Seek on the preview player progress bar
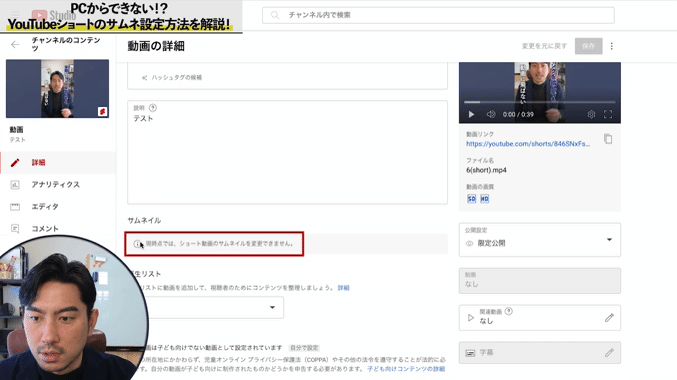Image resolution: width=677 pixels, height=380 pixels. 540,102
